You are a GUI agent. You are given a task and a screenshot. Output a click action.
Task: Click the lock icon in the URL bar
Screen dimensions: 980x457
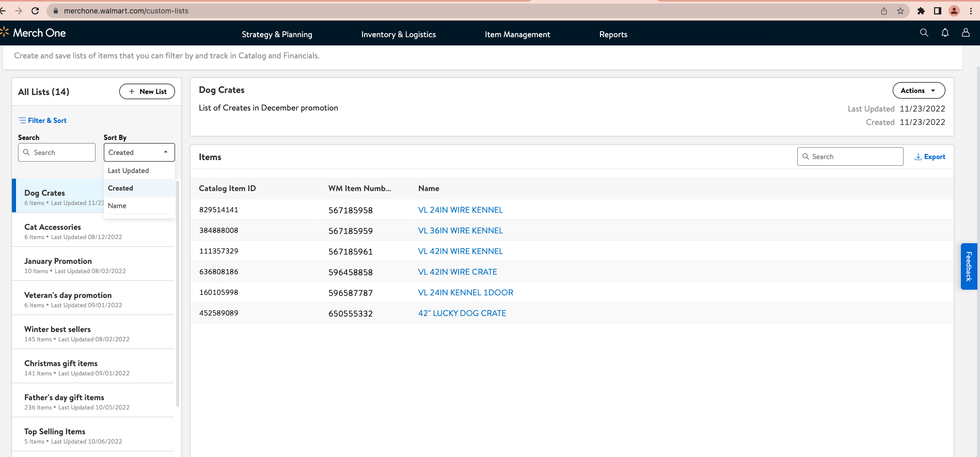pos(56,11)
